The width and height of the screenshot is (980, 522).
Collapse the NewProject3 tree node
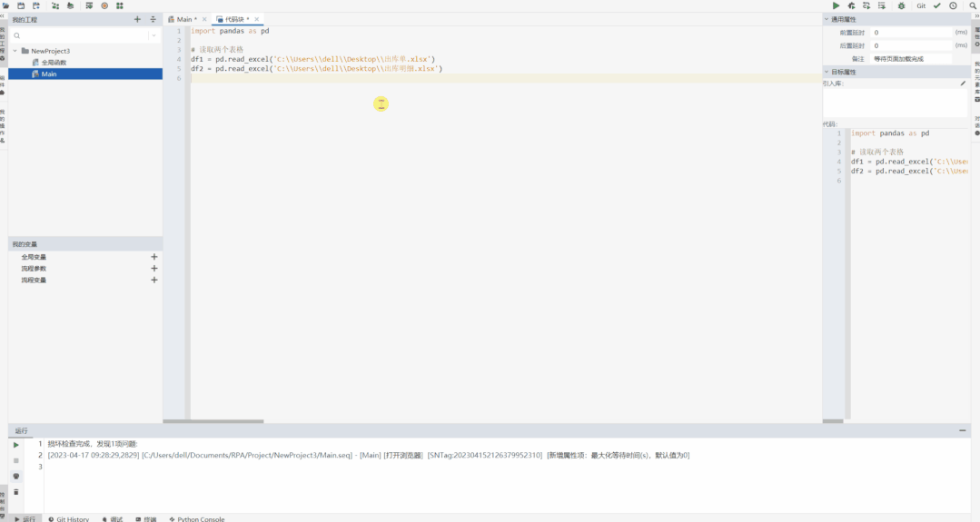[x=15, y=51]
